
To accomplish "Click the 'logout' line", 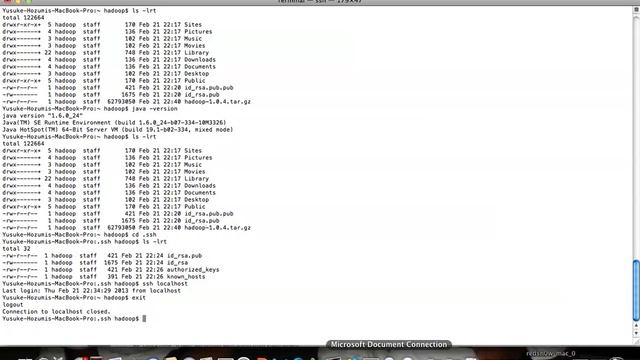I will click(x=13, y=304).
